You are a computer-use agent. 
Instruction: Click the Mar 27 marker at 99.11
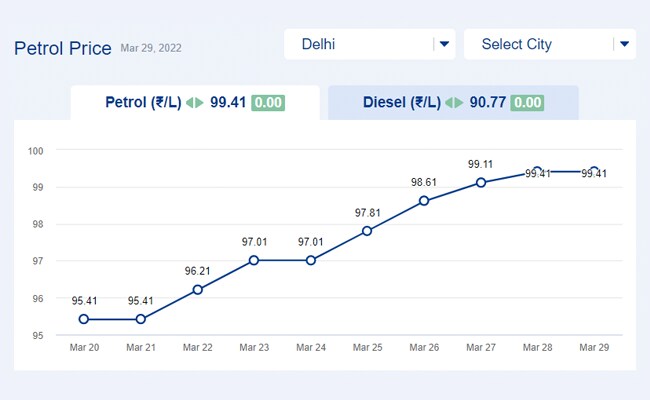coord(481,182)
